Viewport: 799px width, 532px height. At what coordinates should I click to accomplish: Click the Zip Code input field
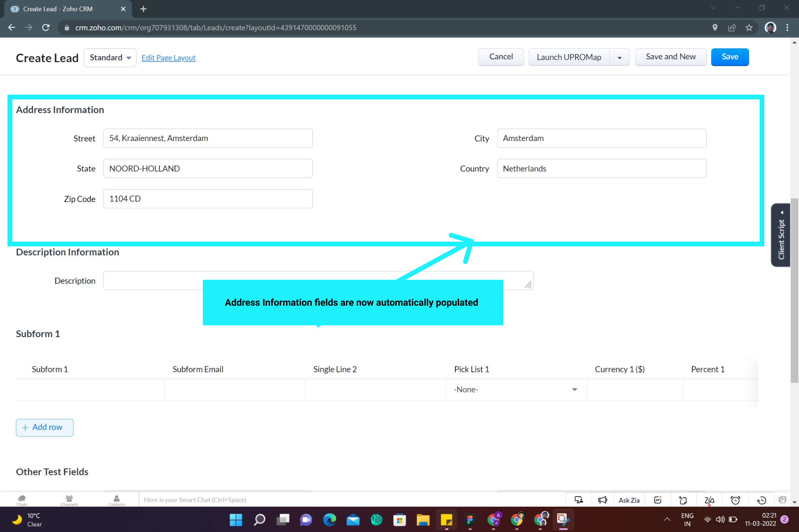tap(208, 199)
